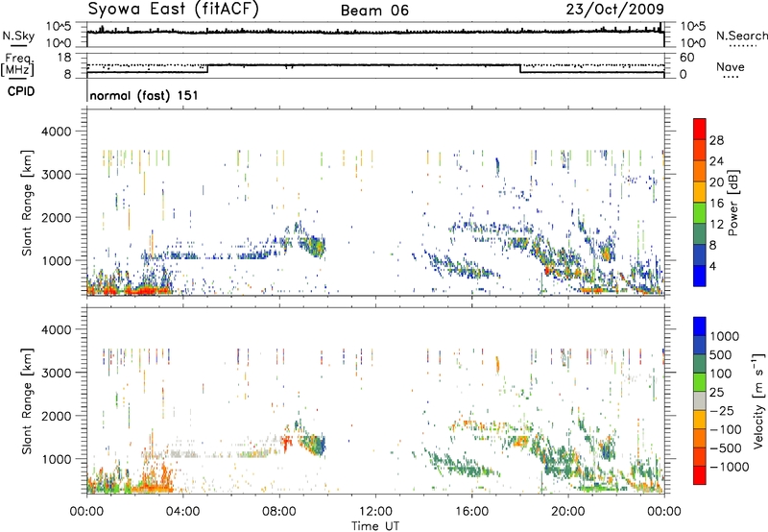Select the N.Sky legend label

pos(18,36)
